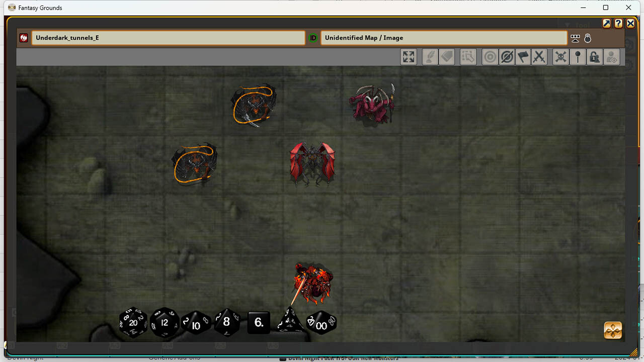This screenshot has height=362, width=644.
Task: Pick the d20 die
Action: point(133,322)
